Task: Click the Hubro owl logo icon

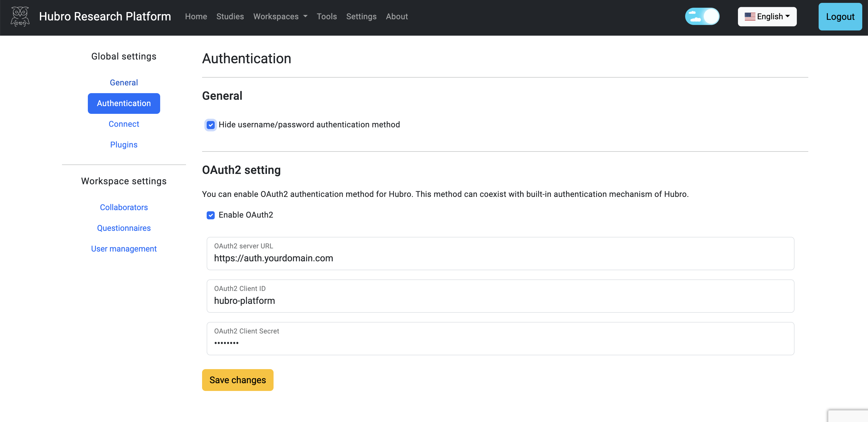Action: coord(20,16)
